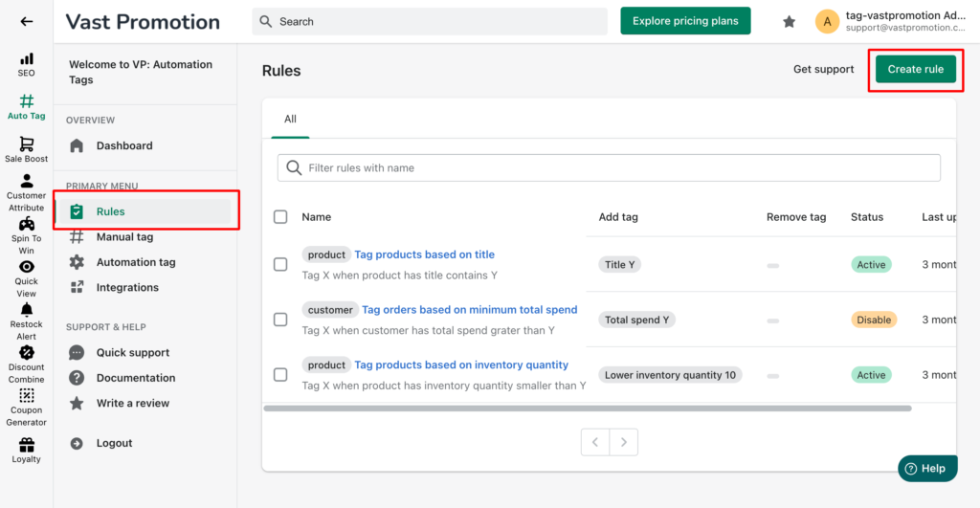Click Get support button
Viewport: 980px width, 508px height.
pyautogui.click(x=823, y=69)
